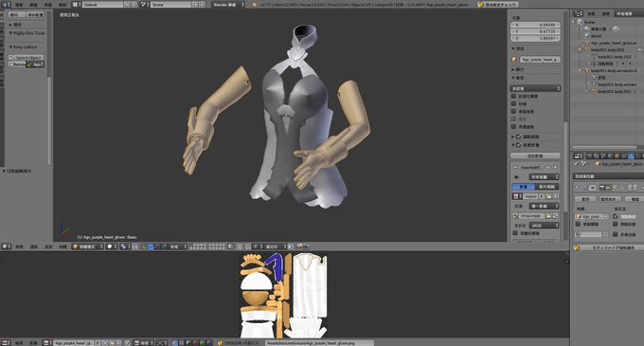The image size is (644, 346).
Task: Open the Blender info editor-type icon
Action: coord(7,5)
